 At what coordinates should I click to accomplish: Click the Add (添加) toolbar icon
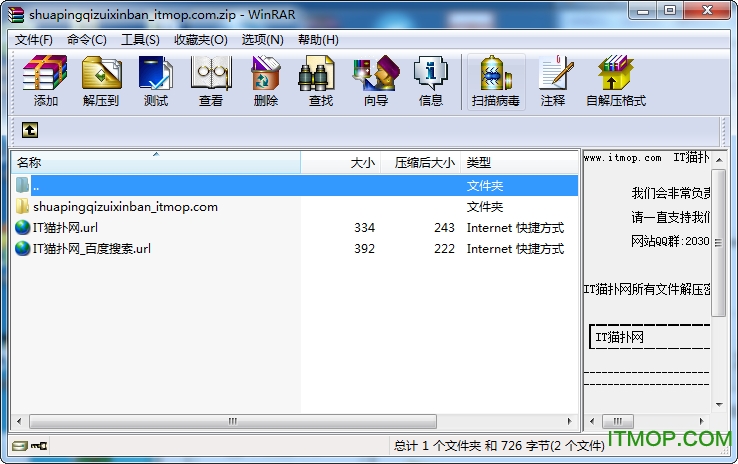click(x=46, y=81)
